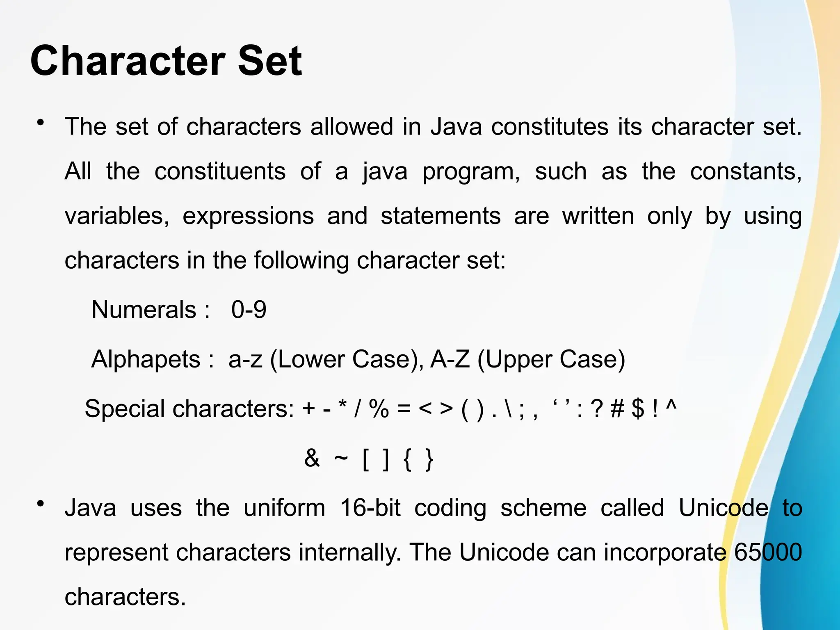Click the '0-9' numeral range text
The image size is (840, 630).
tap(249, 309)
